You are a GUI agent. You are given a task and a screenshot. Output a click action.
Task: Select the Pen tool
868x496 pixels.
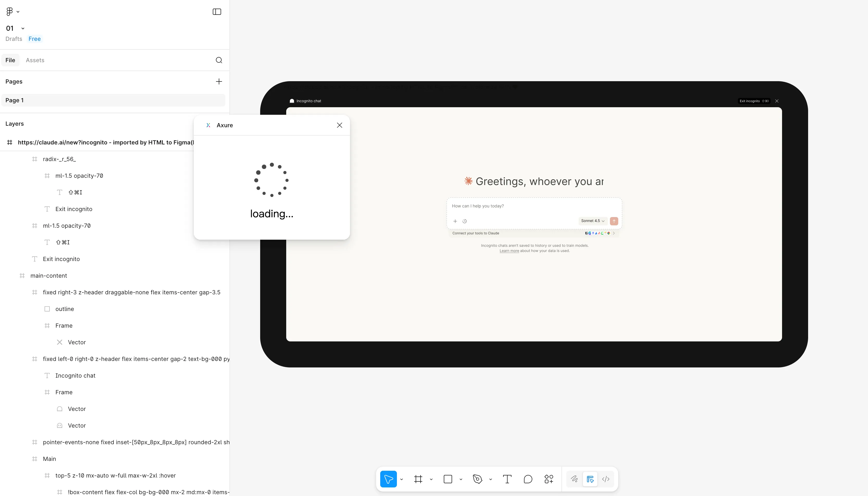477,479
